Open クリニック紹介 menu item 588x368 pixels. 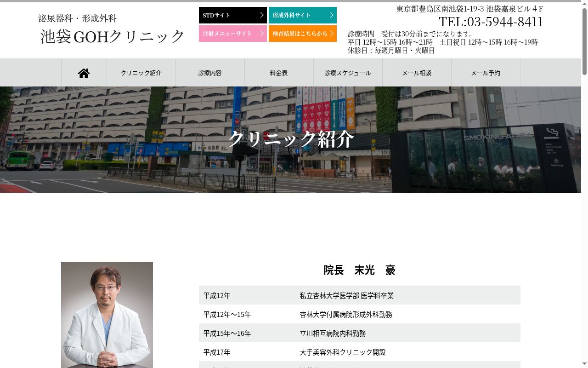click(x=141, y=73)
